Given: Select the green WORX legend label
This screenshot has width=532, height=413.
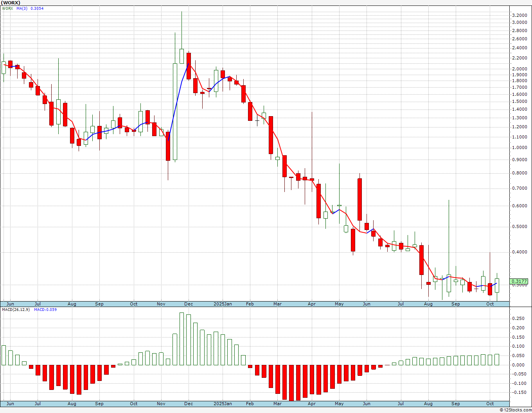Looking at the screenshot, I should point(7,8).
